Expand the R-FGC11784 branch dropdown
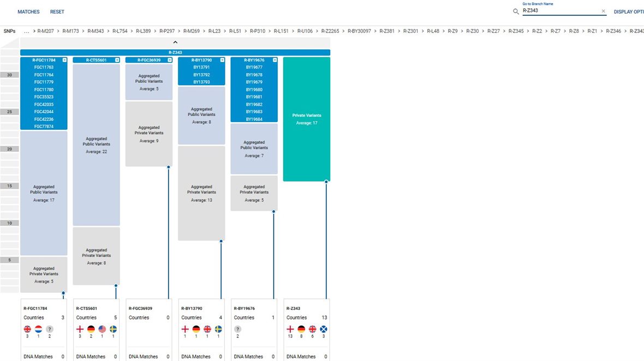The image size is (644, 361). [64, 60]
